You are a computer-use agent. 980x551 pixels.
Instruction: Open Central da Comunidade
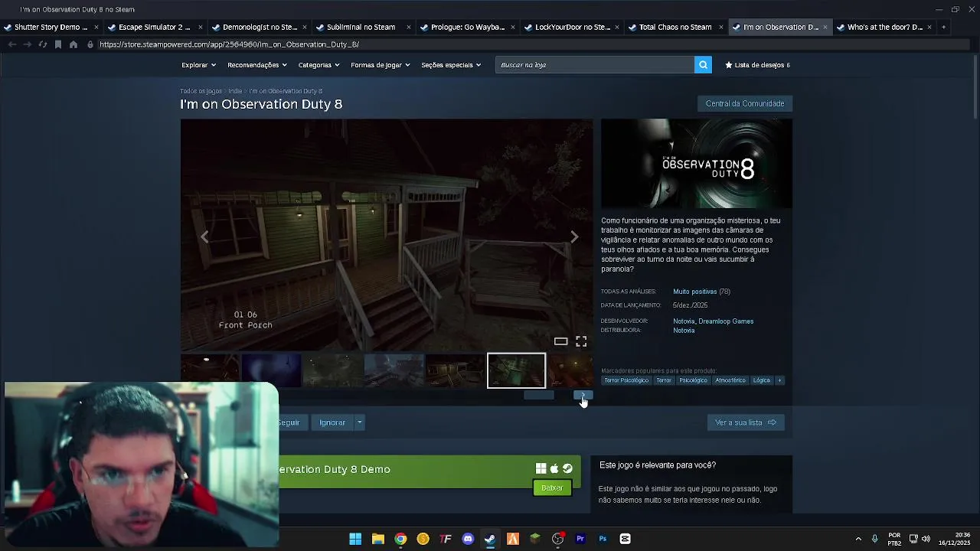pos(745,103)
